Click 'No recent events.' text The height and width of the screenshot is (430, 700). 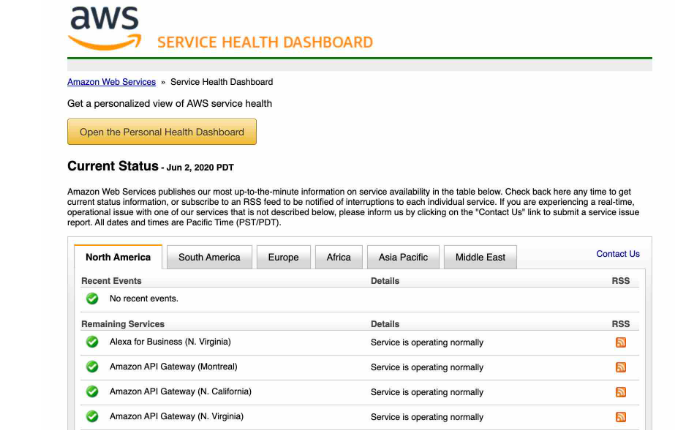(144, 299)
